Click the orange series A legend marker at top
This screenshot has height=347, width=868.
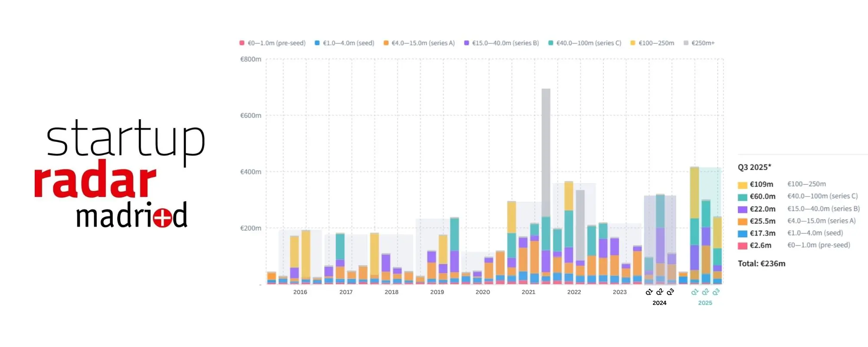(x=386, y=43)
